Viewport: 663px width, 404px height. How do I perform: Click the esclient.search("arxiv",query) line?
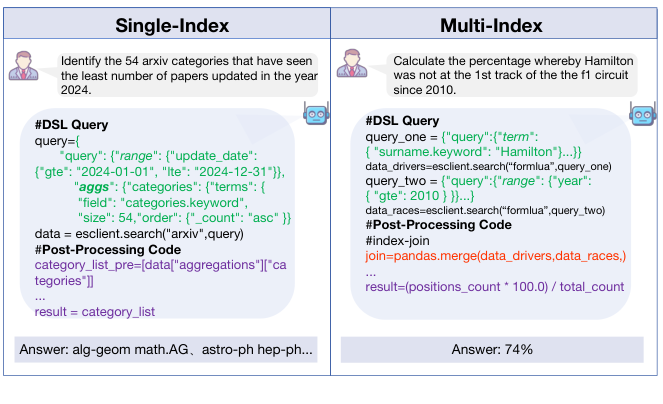136,234
